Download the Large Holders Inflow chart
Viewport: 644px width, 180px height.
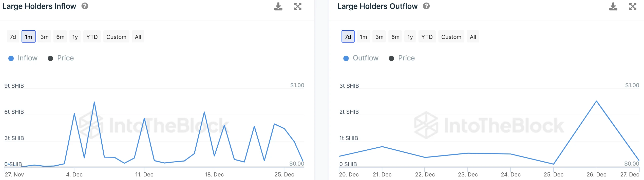[278, 7]
